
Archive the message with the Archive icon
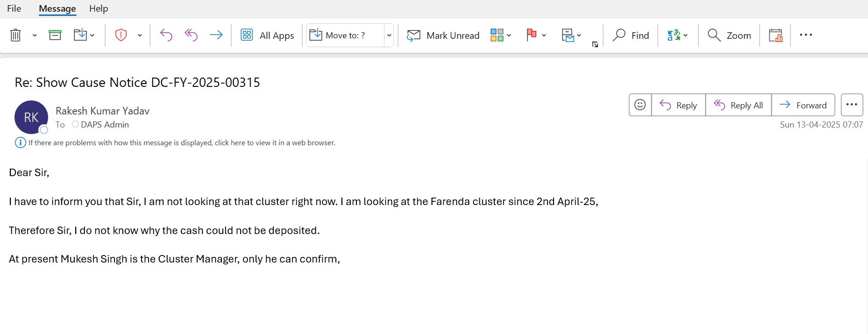(55, 35)
